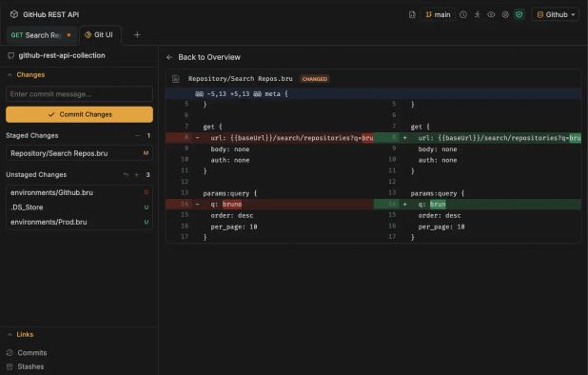Click 'params:query {' in the left diff pane
This screenshot has width=588, height=375.
tap(230, 193)
